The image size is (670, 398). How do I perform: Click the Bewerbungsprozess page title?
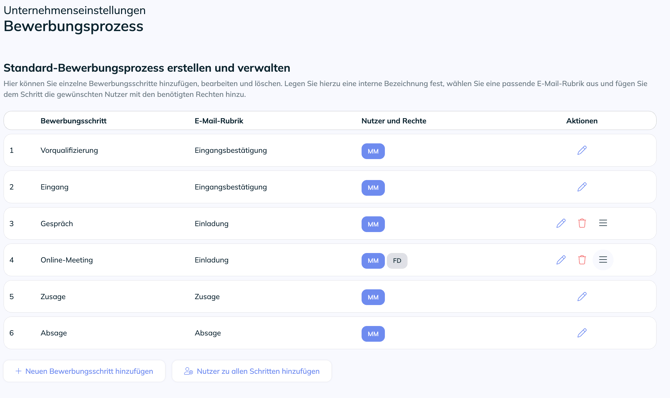73,27
